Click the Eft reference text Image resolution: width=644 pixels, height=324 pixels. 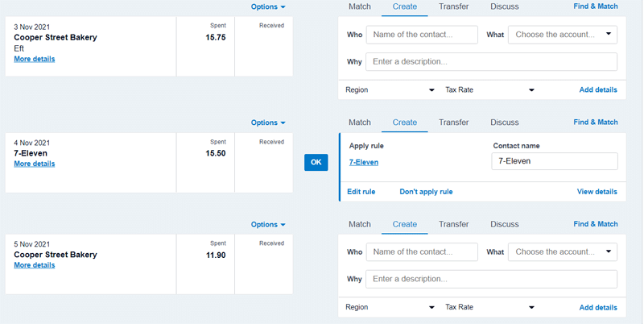click(19, 48)
